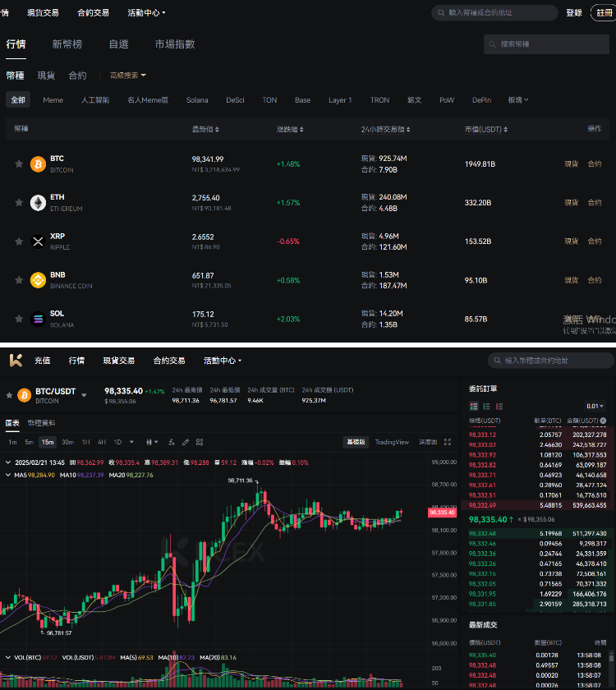This screenshot has width=616, height=690.
Task: Click the Bitcoin logo in BTC row
Action: (39, 164)
